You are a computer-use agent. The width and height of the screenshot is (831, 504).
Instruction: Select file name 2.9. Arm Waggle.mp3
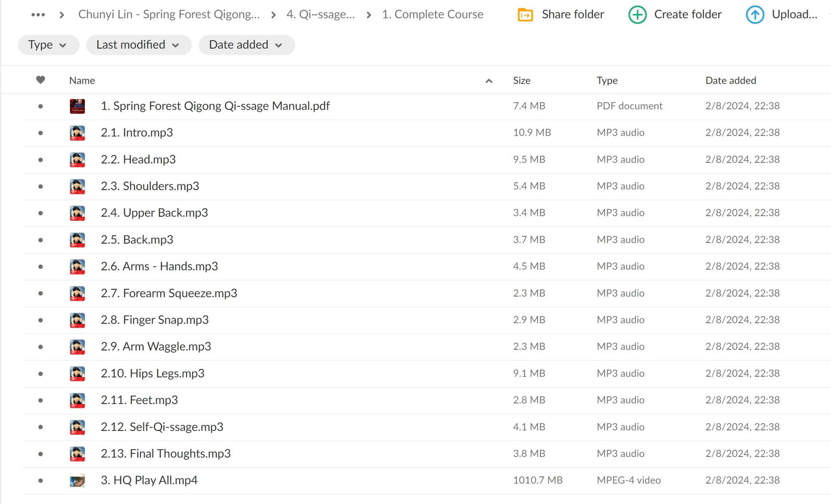[x=156, y=347]
